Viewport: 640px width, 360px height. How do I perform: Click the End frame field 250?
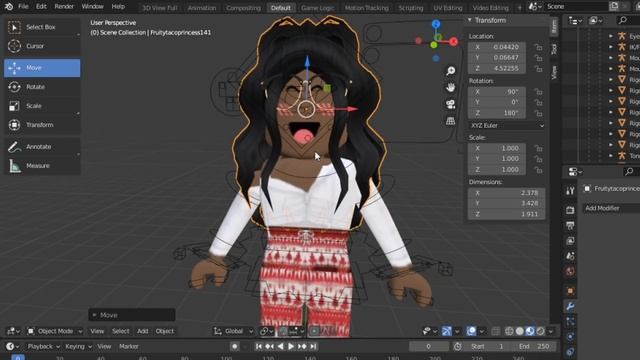click(534, 347)
